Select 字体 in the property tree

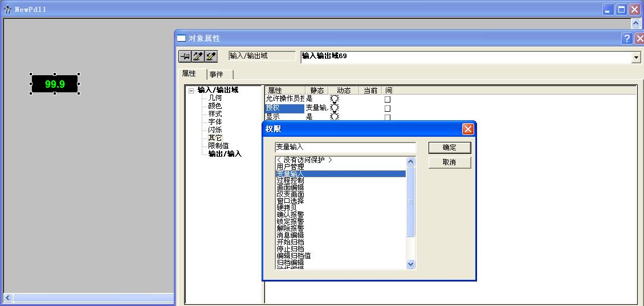point(215,122)
